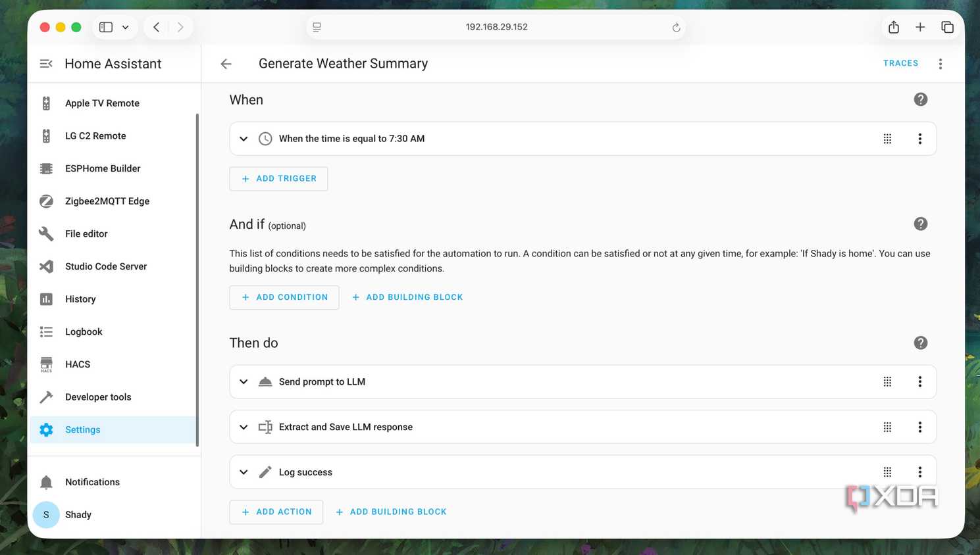980x555 pixels.
Task: Open a new Safari tab
Action: tap(920, 27)
